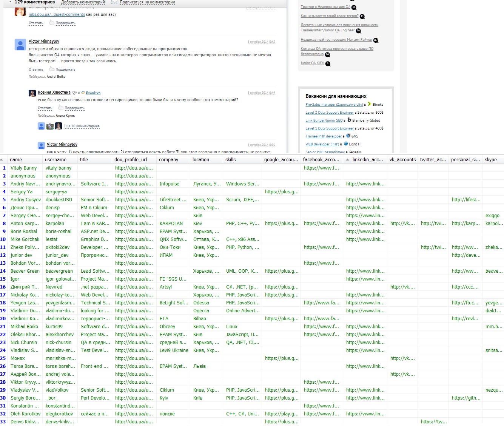The image size is (504, 426).
Task: Click the thumbs-up icon under Ксения Хлюстина's comment
Action: click(61, 108)
